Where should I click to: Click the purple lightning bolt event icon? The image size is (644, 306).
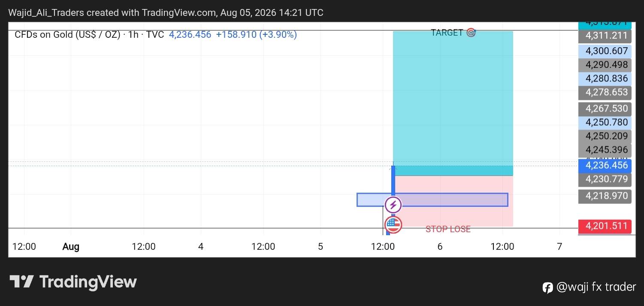(393, 205)
